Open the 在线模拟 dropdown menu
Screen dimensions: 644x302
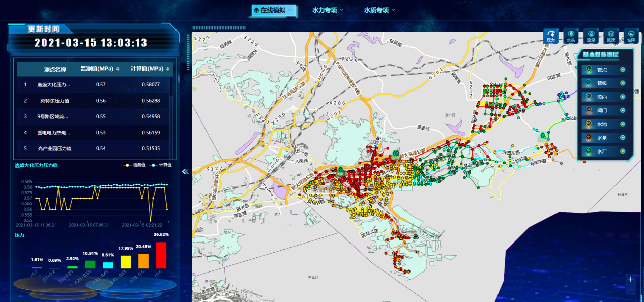point(272,10)
